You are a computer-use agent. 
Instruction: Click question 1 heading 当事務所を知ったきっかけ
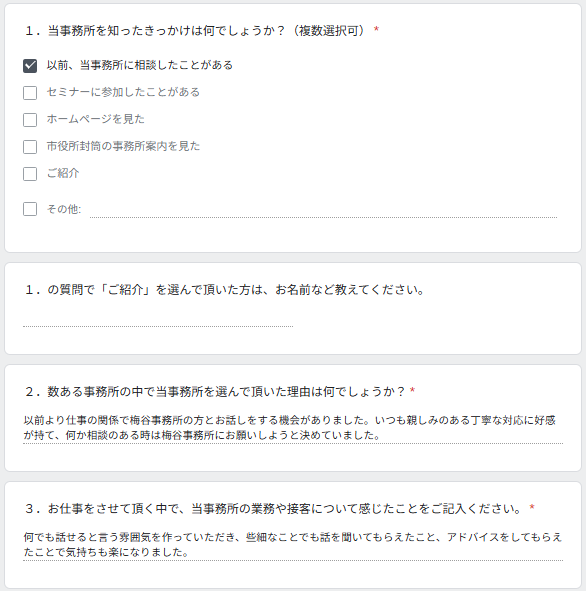[202, 31]
